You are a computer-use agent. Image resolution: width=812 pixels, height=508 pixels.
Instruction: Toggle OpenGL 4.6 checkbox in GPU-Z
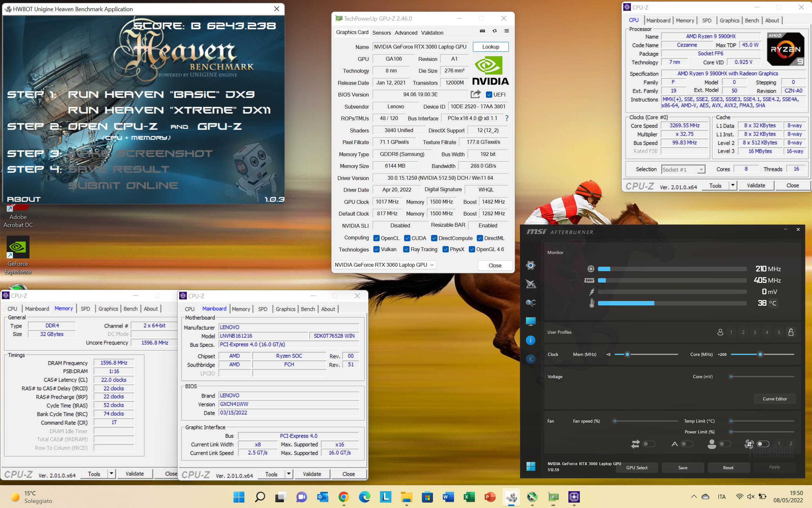coord(472,249)
